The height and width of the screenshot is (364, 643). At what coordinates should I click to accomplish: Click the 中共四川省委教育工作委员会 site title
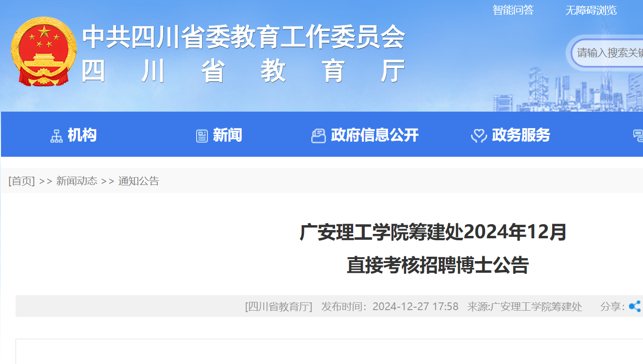[x=244, y=37]
